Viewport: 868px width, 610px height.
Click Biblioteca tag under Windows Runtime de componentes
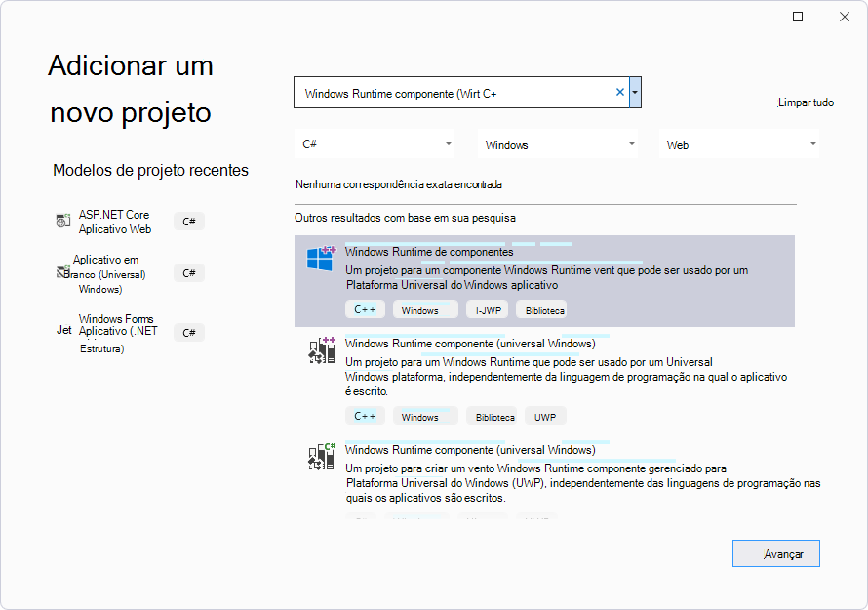(541, 310)
